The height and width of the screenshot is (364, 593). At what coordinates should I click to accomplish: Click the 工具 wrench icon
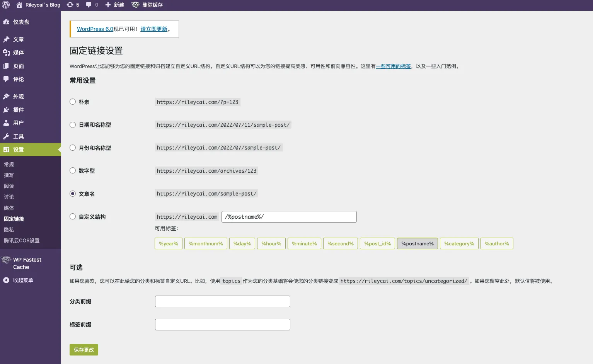tap(6, 136)
